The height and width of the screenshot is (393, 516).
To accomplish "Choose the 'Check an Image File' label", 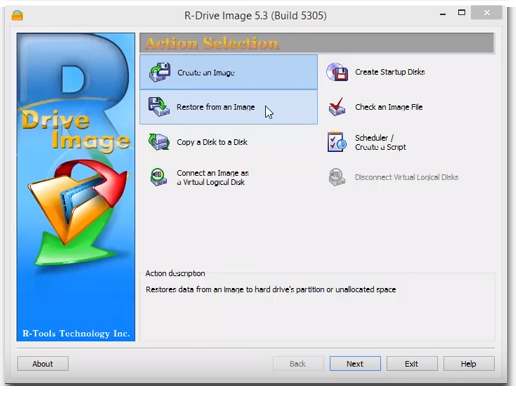I will coord(389,107).
